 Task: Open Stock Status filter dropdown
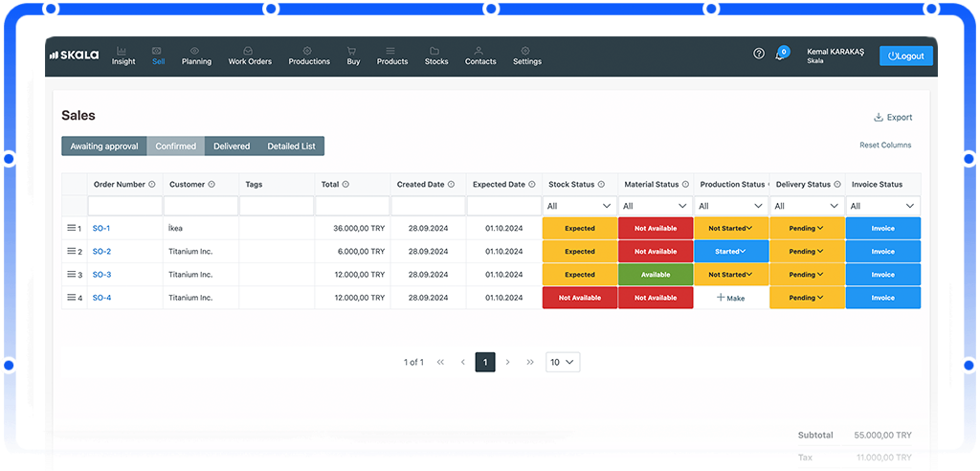pos(579,206)
